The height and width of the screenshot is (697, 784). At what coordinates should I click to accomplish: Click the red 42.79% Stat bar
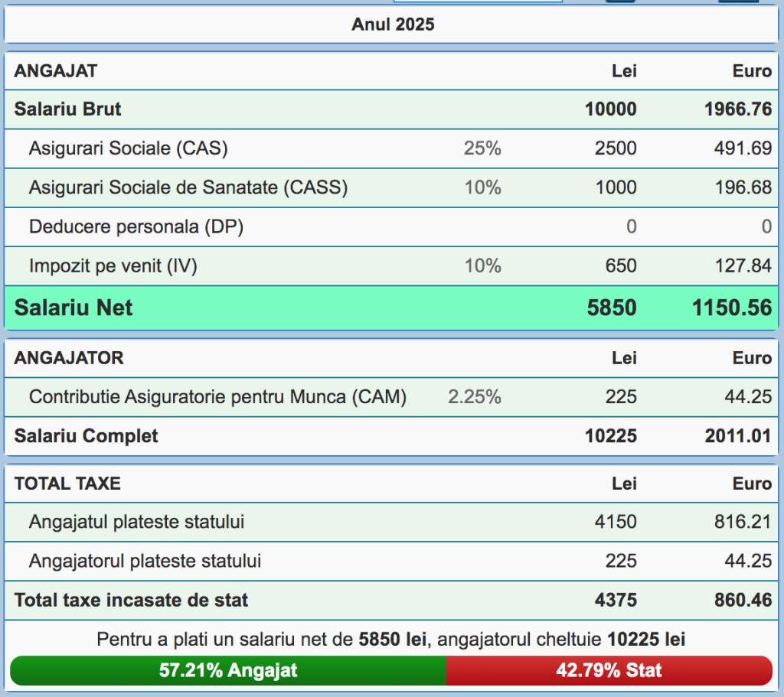[x=609, y=671]
